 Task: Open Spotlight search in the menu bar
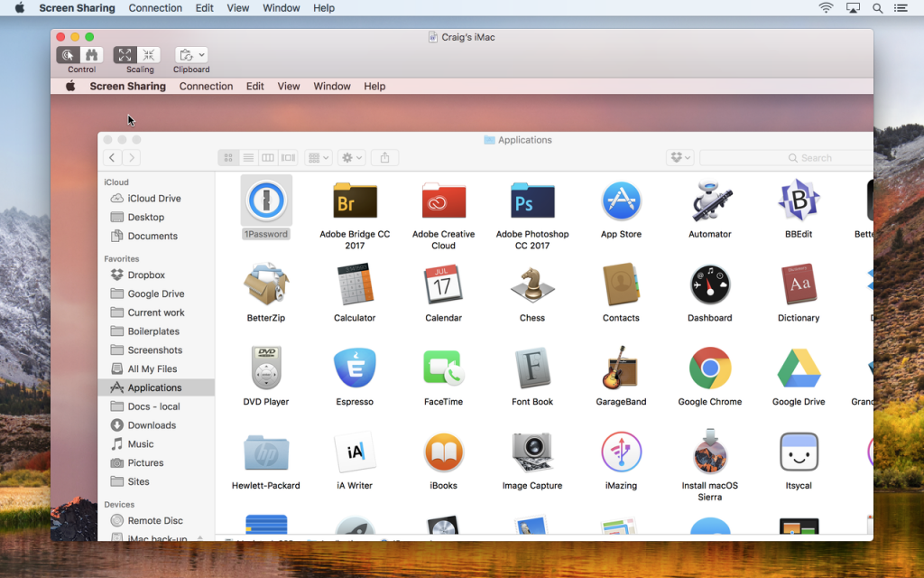coord(877,8)
